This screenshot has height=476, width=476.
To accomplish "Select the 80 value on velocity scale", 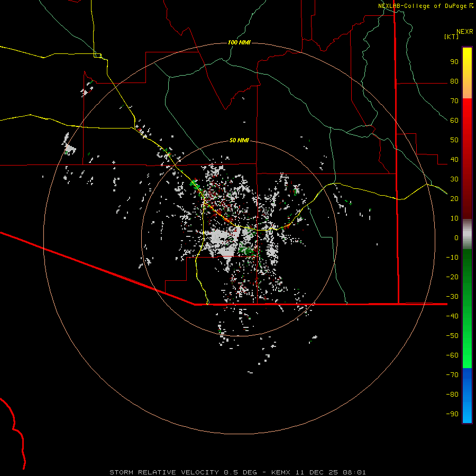I will click(454, 81).
